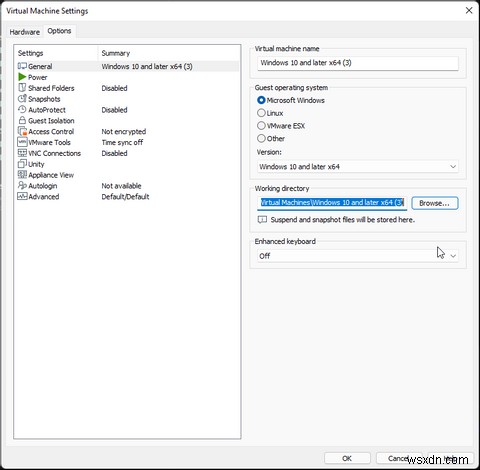The width and height of the screenshot is (480, 470).
Task: Select the Shared Folders icon
Action: pos(22,88)
